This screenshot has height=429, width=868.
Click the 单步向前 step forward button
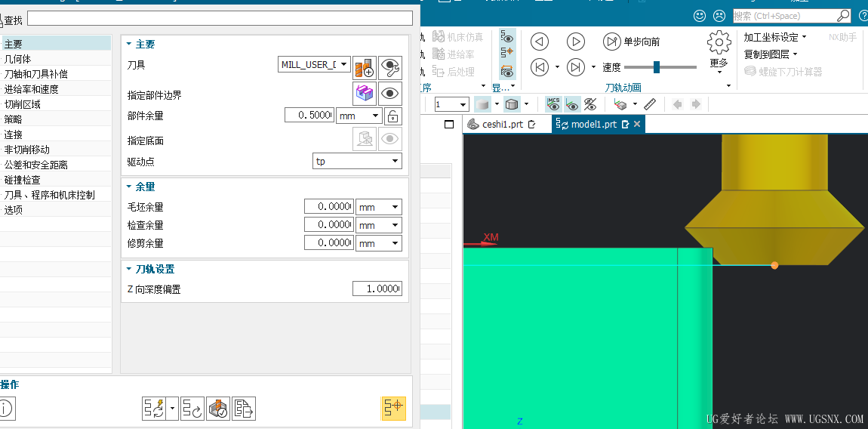[631, 42]
